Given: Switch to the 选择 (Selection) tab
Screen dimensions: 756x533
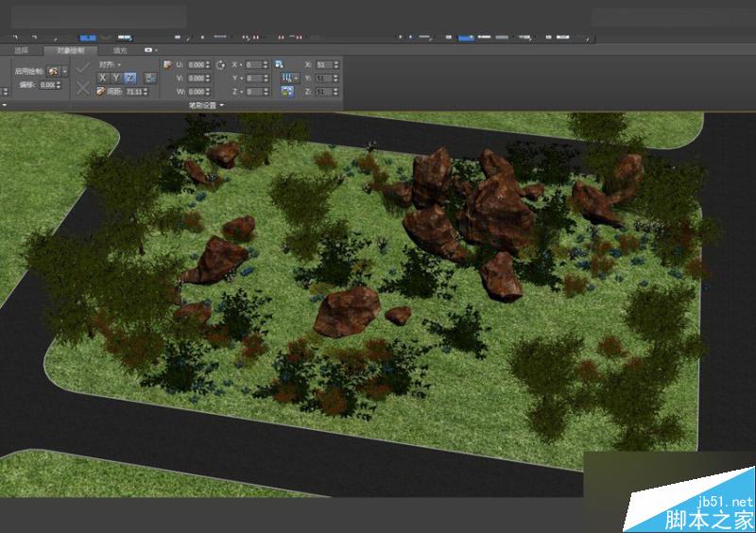Looking at the screenshot, I should point(22,49).
